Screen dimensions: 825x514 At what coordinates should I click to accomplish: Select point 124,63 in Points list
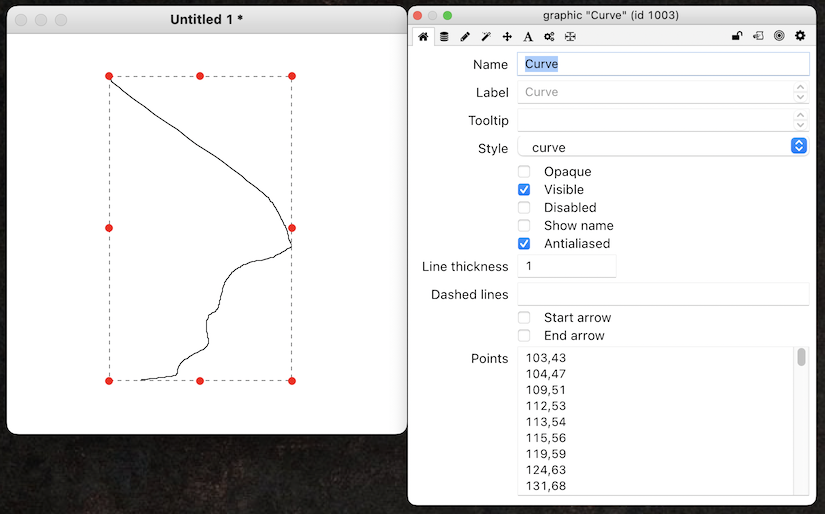(x=546, y=470)
